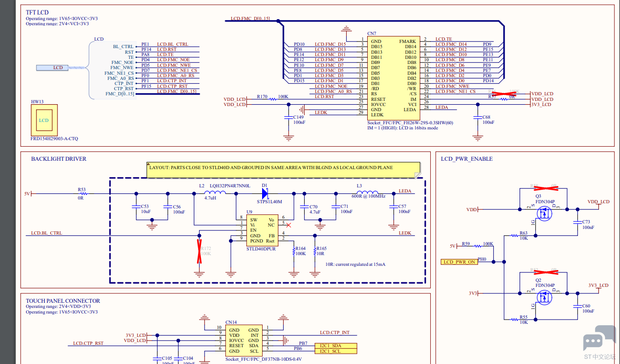Click the FRD154H29003-A-CTQ part number

click(x=55, y=139)
